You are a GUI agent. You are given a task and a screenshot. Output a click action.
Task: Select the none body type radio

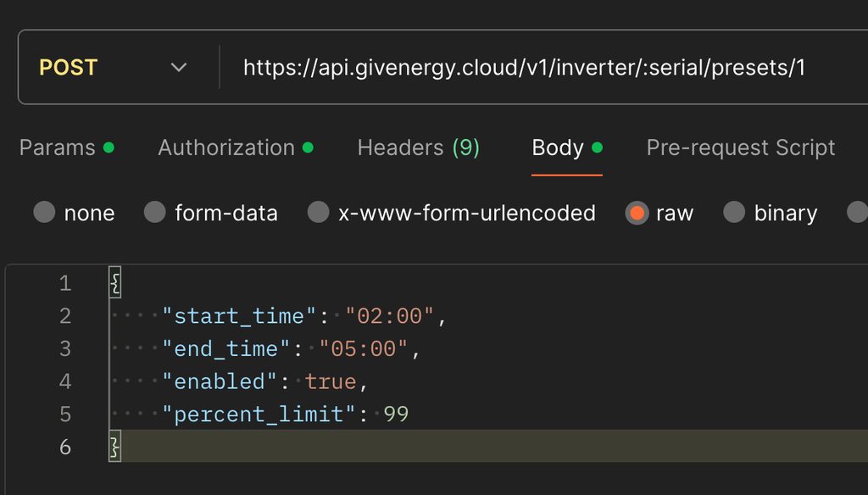[x=44, y=213]
